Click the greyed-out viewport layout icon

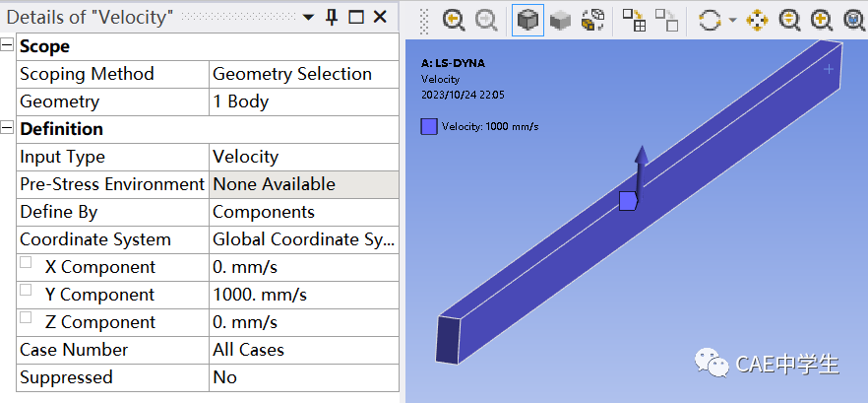pos(667,21)
